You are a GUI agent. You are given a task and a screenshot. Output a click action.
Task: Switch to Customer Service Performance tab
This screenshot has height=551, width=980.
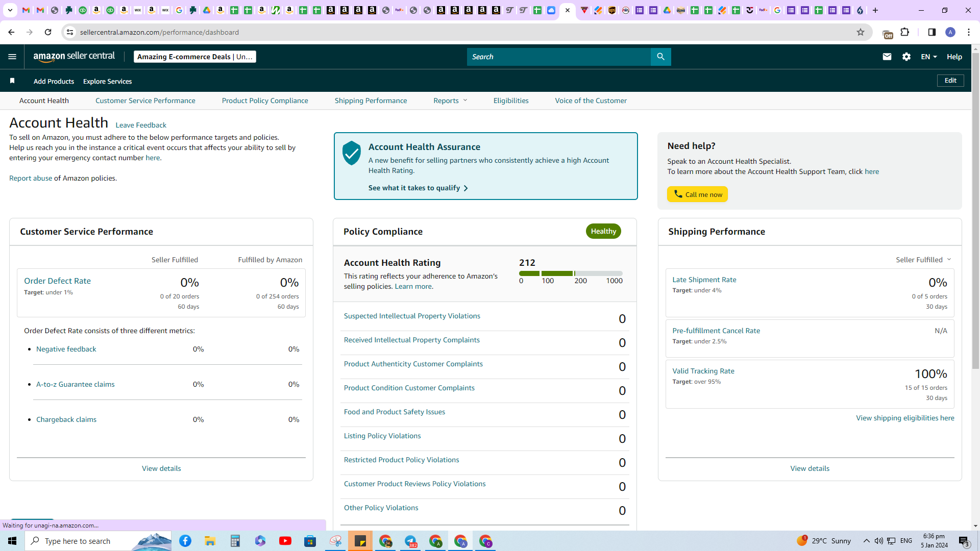(145, 101)
